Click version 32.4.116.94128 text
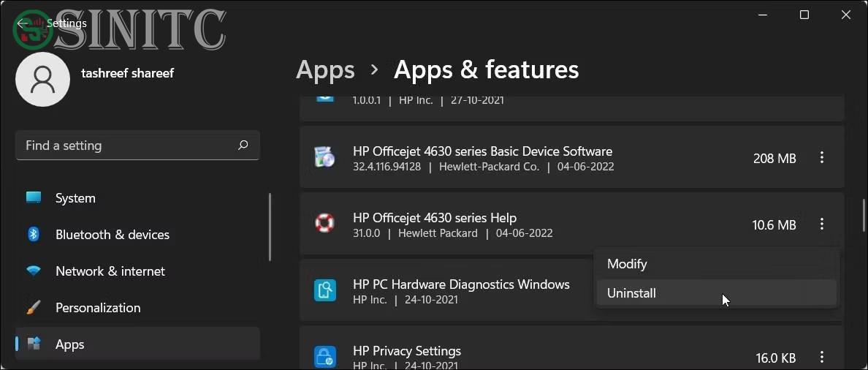 pos(387,167)
